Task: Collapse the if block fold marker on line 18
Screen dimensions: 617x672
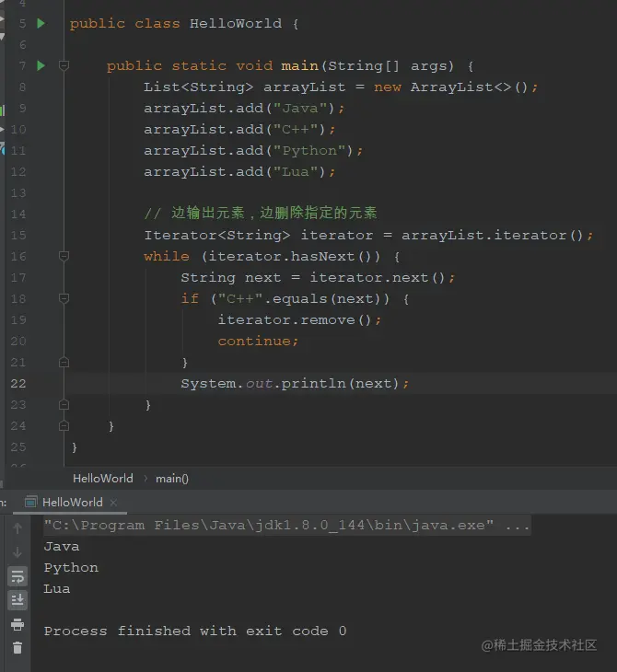Action: click(x=64, y=298)
